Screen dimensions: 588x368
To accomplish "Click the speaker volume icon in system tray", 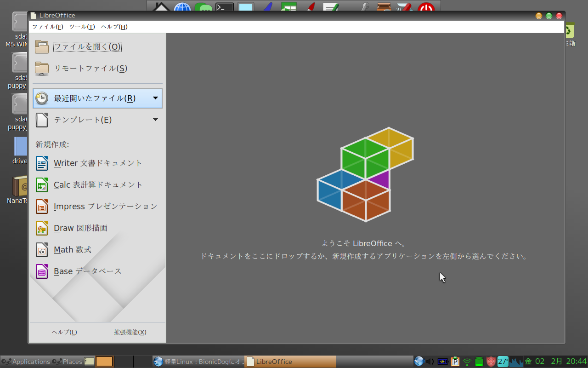I will pos(430,362).
